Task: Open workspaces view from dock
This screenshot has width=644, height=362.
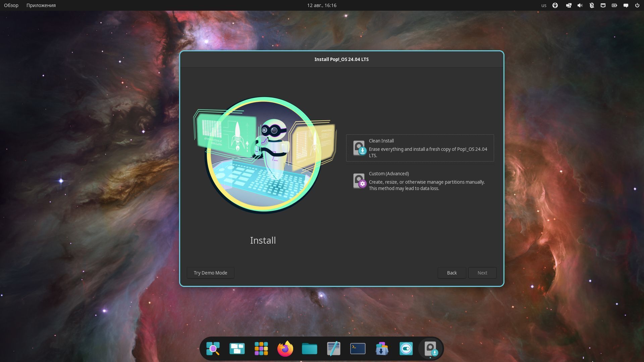Action: (237, 349)
